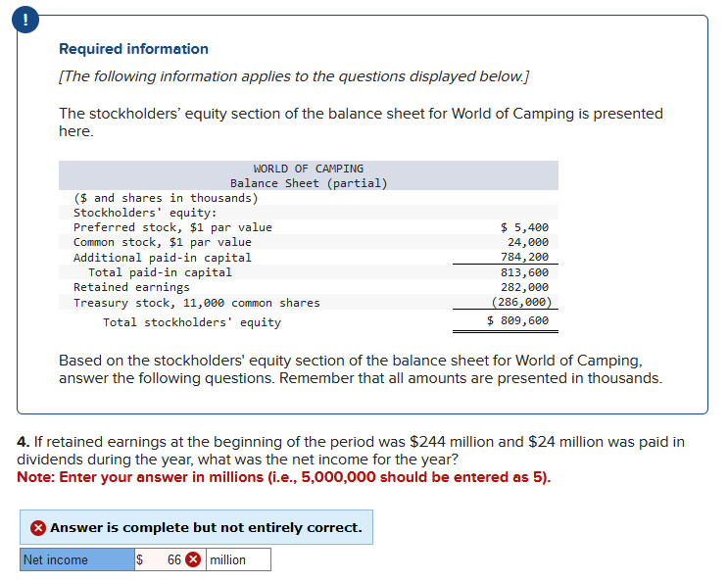The height and width of the screenshot is (582, 728).
Task: Click the blue exclamation alert icon
Action: 25,20
